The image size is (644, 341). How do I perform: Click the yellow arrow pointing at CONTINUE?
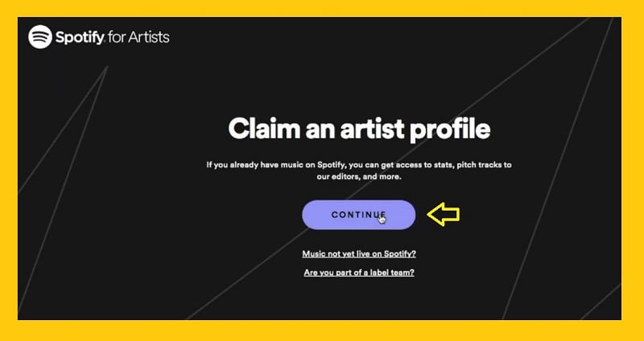point(443,215)
